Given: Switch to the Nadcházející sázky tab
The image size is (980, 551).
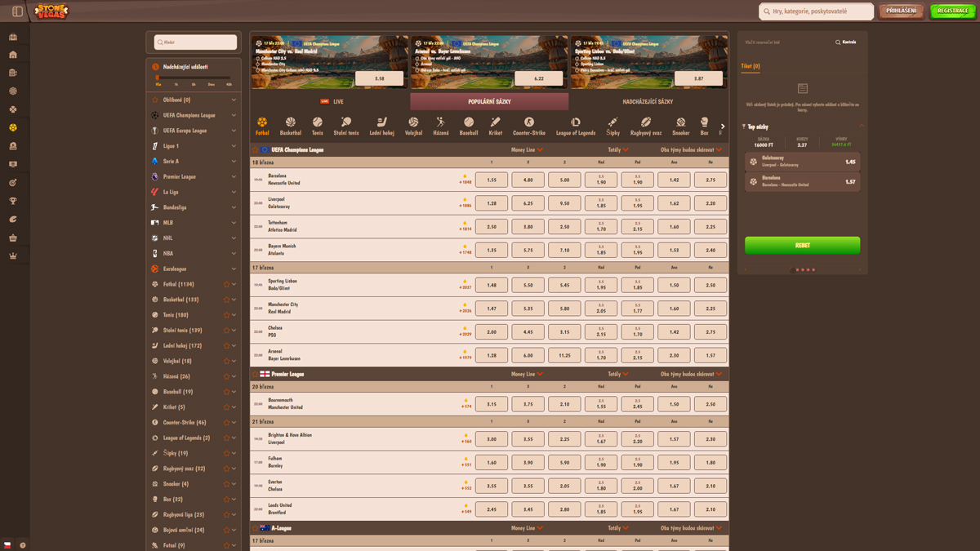Looking at the screenshot, I should (x=648, y=102).
